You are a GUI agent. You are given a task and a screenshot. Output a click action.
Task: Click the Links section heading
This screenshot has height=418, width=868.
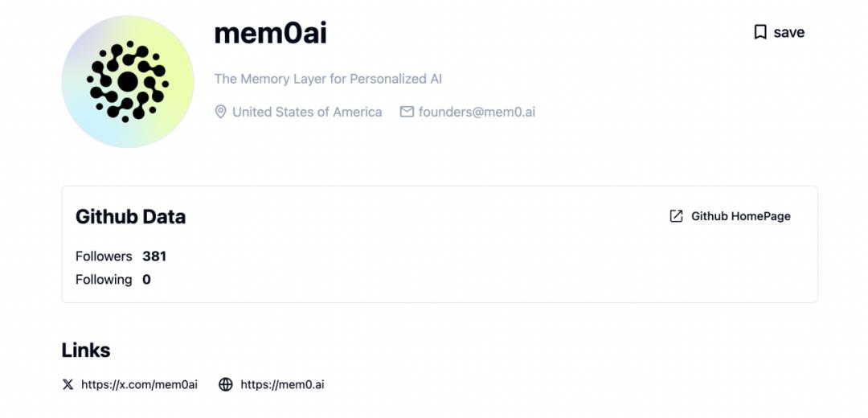tap(86, 350)
